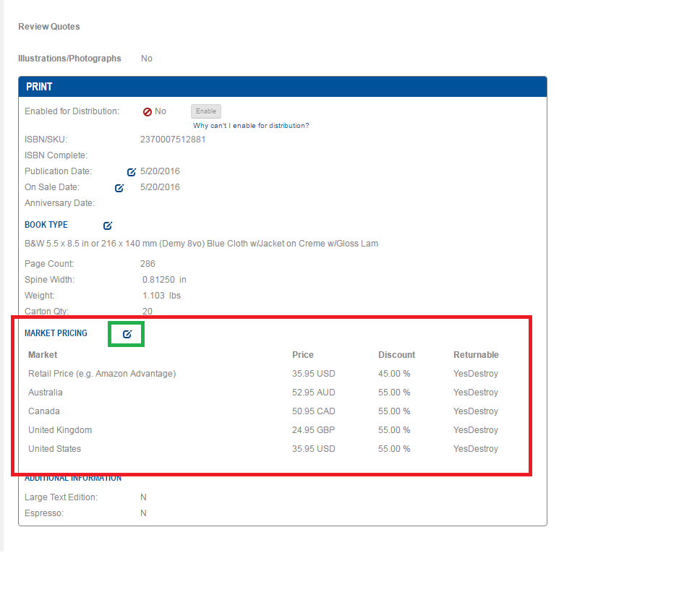
Task: Click the Review Quotes heading
Action: pyautogui.click(x=49, y=27)
